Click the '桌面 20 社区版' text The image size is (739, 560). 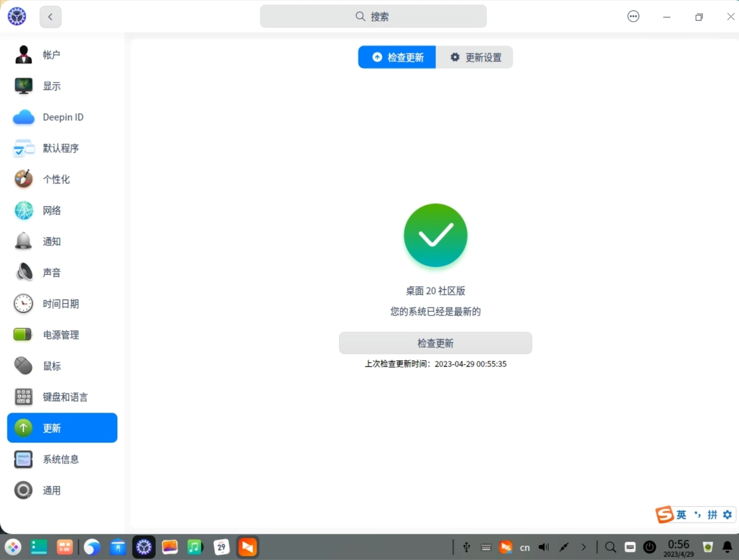pyautogui.click(x=435, y=291)
